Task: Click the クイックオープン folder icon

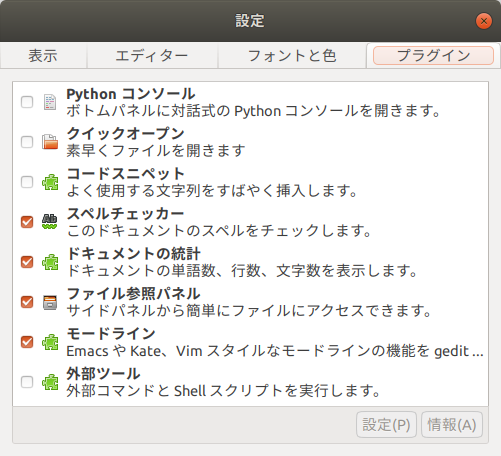Action: pyautogui.click(x=50, y=142)
